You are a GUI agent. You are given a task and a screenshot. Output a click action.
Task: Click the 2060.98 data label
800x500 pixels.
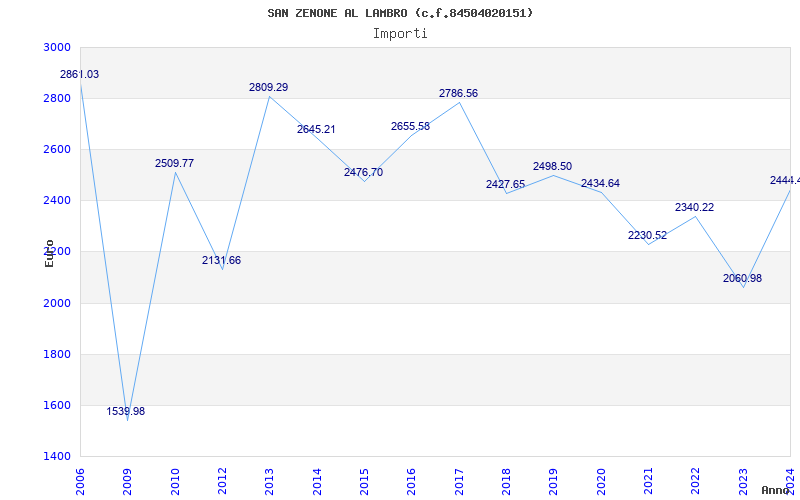(742, 278)
